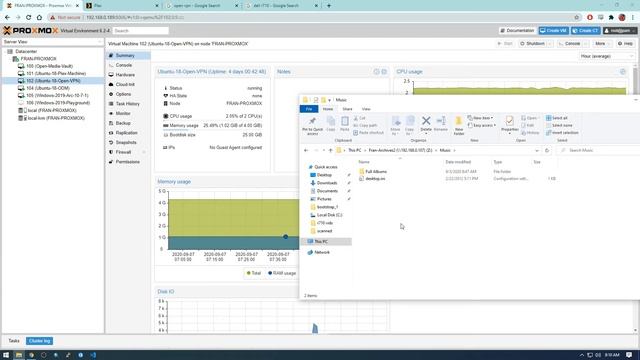Click the New folder icon in Explorer ribbon
The height and width of the screenshot is (360, 640).
458,121
